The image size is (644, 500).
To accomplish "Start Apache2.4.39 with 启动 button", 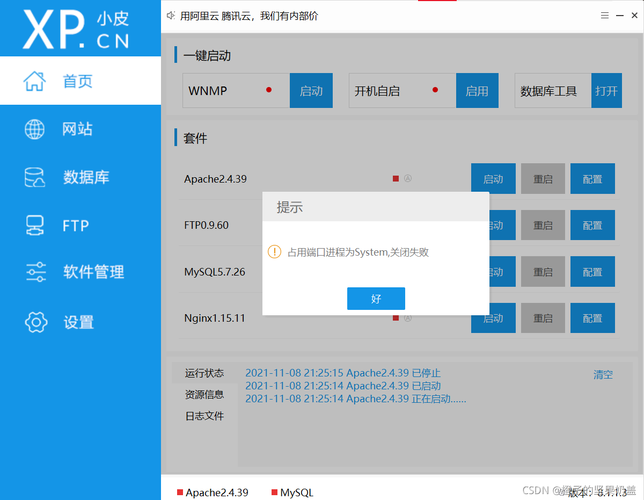I will 493,178.
